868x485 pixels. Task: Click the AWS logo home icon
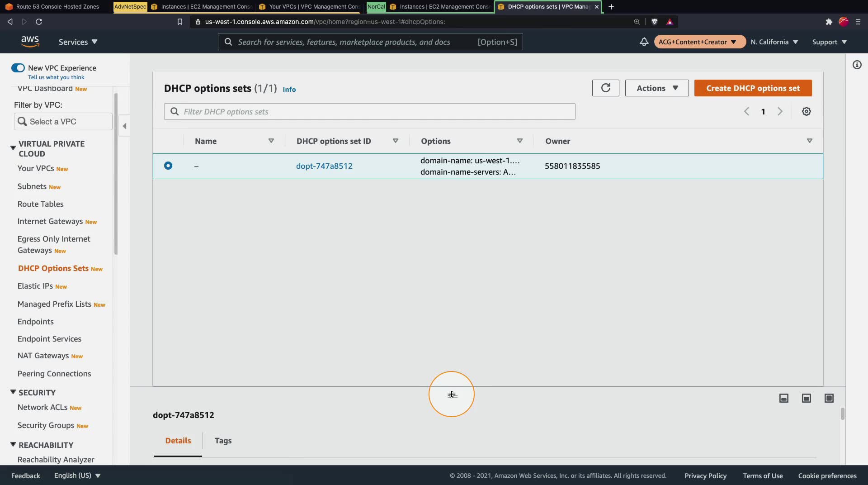tap(30, 42)
